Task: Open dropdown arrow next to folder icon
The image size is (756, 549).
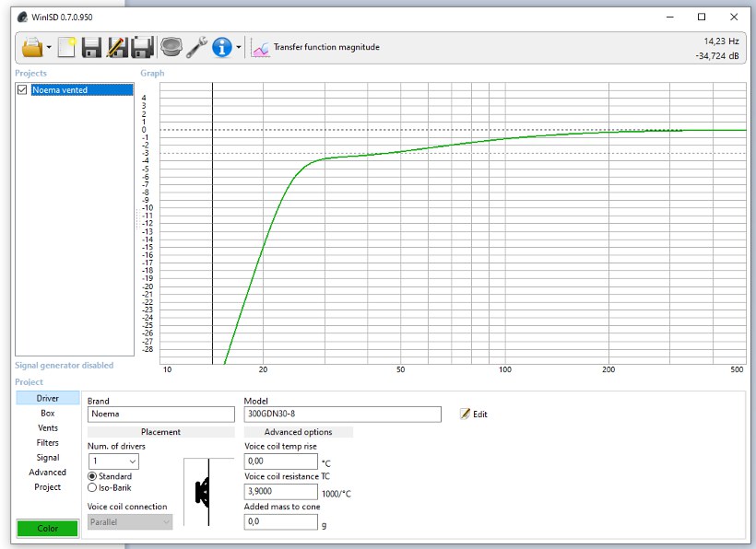Action: 49,48
